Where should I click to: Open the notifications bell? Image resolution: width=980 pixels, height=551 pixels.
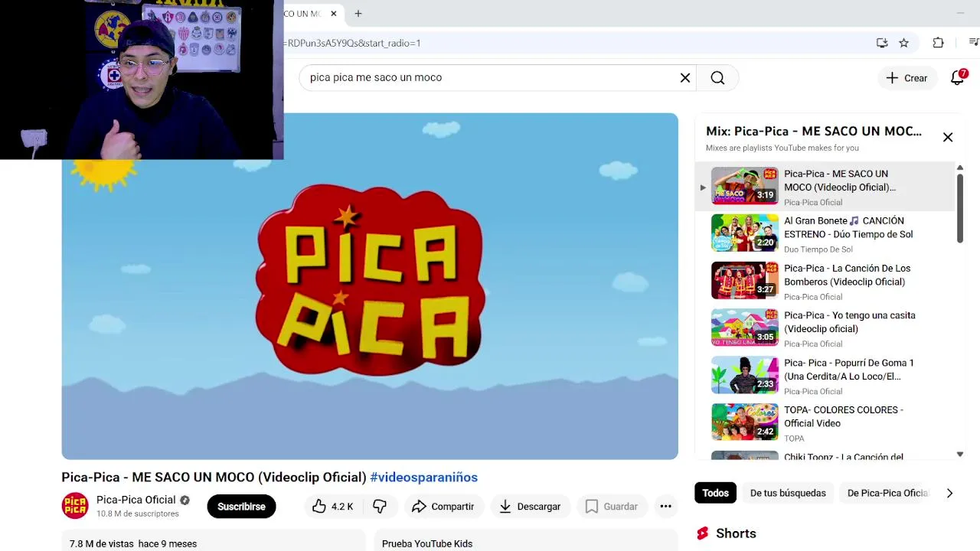point(957,77)
